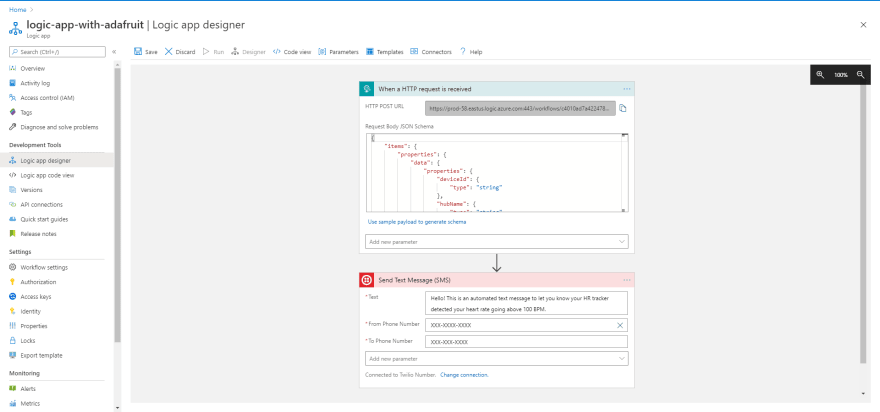The image size is (880, 412).
Task: Click the From Phone Number field
Action: (526, 325)
